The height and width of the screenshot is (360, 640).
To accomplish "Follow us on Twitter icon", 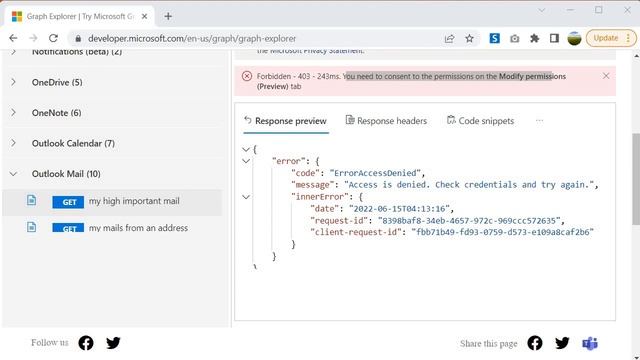I will coord(113,343).
